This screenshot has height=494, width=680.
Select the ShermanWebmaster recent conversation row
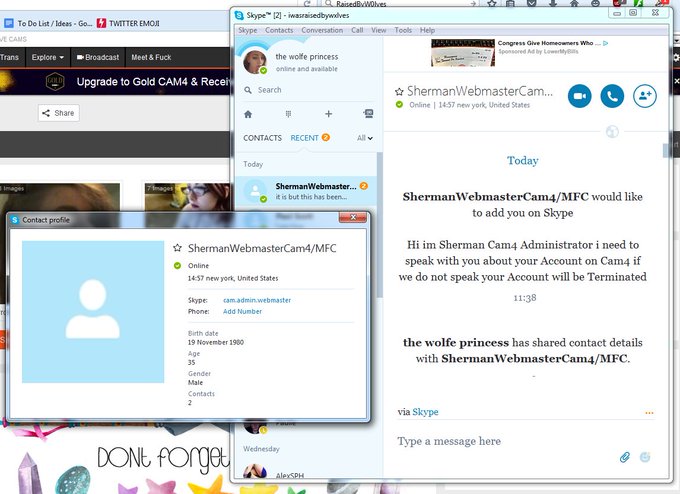(306, 191)
